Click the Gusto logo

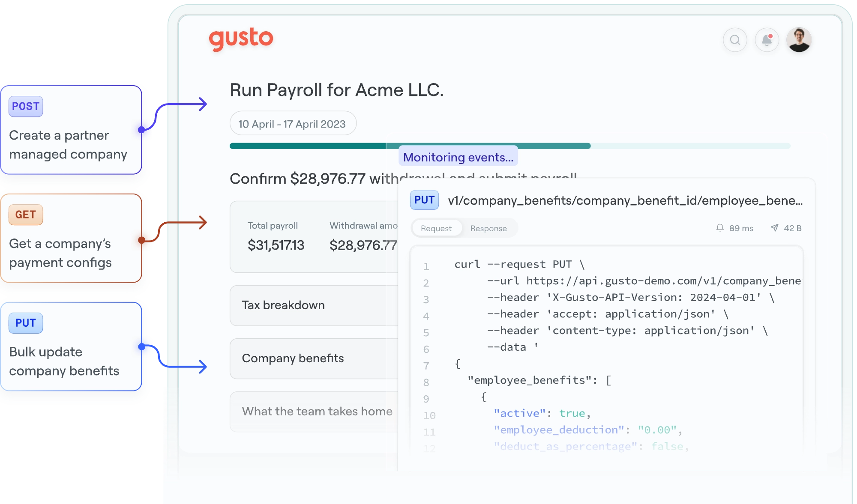click(241, 39)
